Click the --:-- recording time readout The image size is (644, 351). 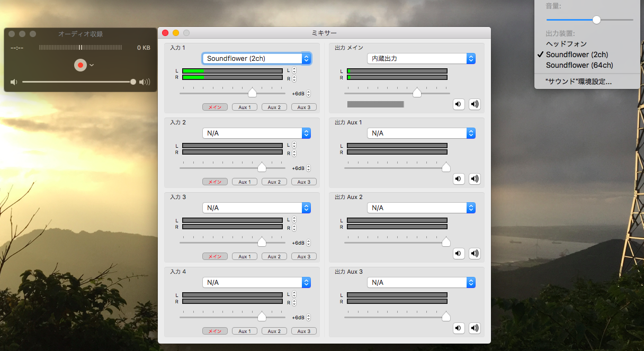17,48
